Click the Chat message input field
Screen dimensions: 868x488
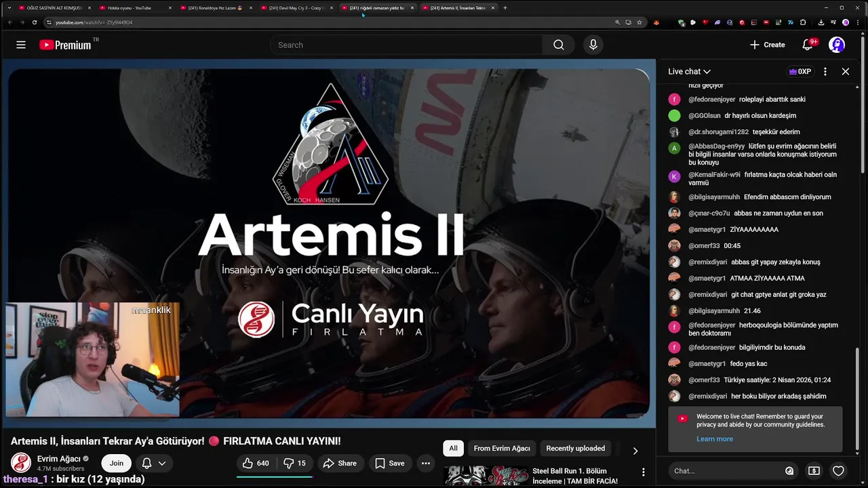coord(726,471)
